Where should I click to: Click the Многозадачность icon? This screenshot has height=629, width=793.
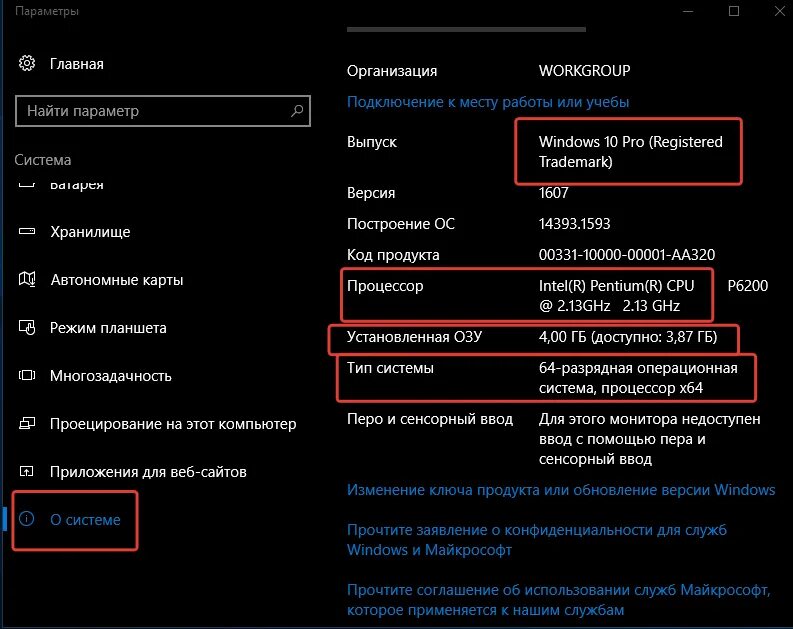tap(27, 375)
